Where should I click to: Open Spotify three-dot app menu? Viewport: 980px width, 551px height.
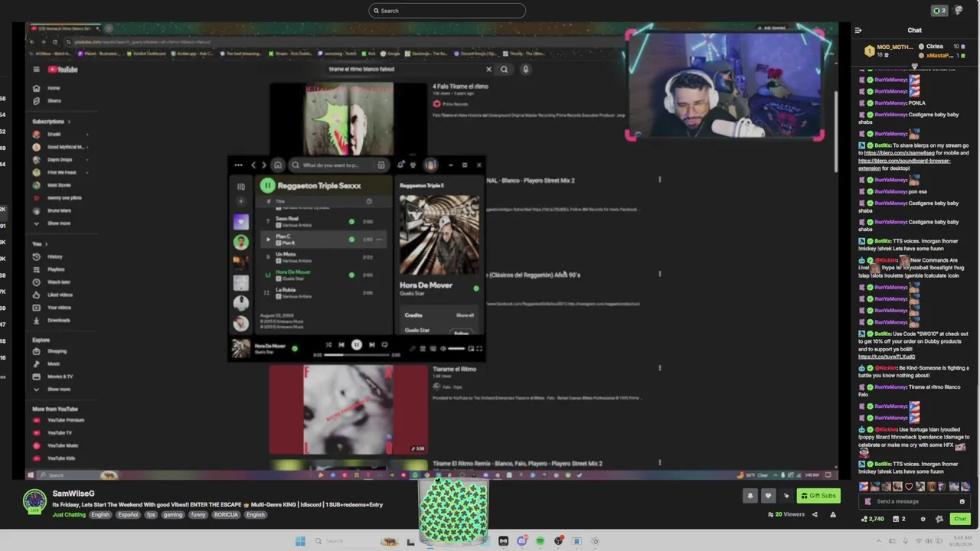[x=238, y=165]
